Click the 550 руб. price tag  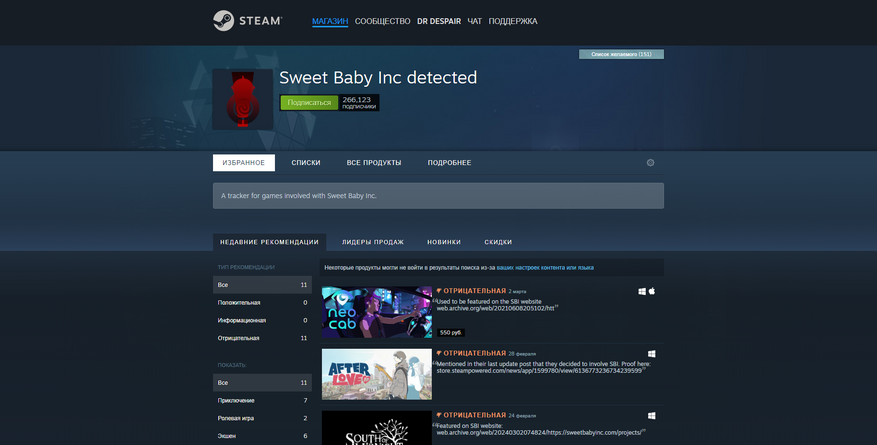[451, 333]
